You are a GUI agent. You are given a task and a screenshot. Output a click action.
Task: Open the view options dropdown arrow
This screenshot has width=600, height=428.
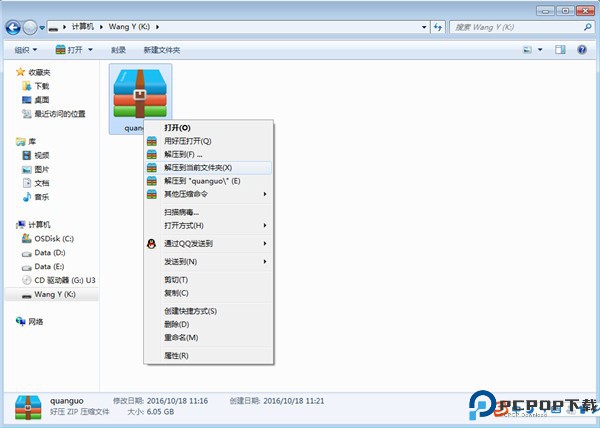543,49
